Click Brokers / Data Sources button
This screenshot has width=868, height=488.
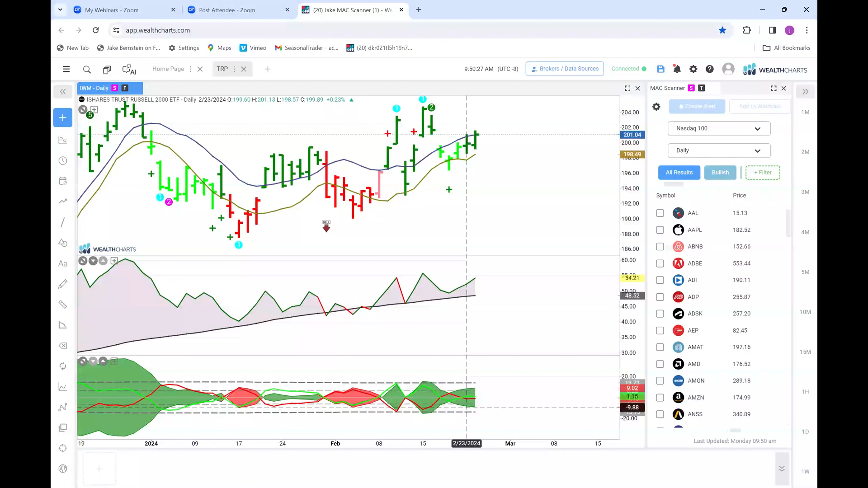pos(565,69)
